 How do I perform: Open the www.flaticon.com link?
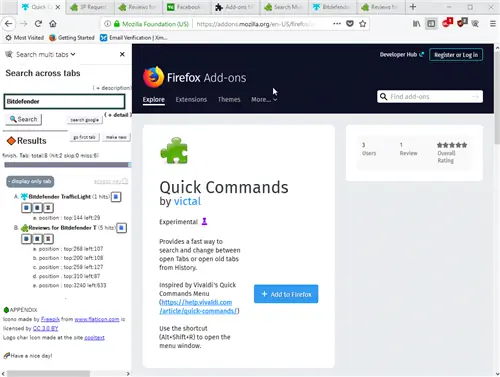click(97, 319)
